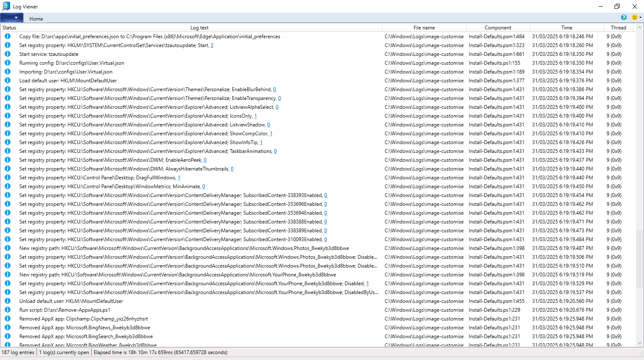Switch to the Home ribbon tab
The image size is (644, 360).
click(36, 18)
